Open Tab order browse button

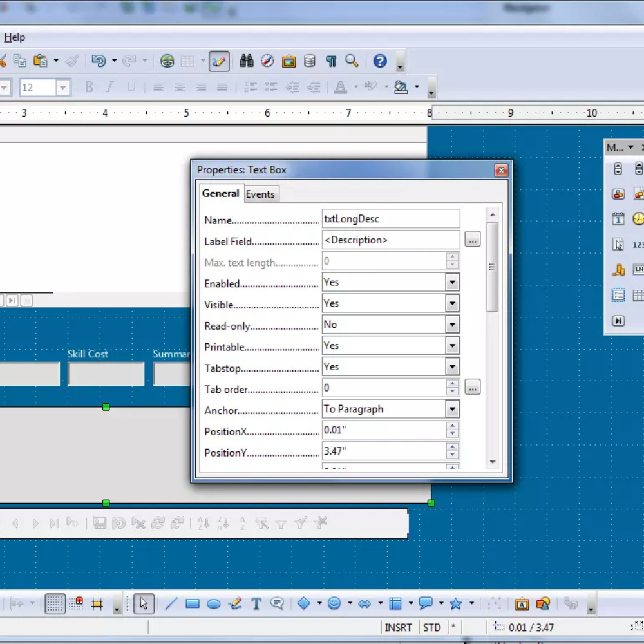click(472, 387)
